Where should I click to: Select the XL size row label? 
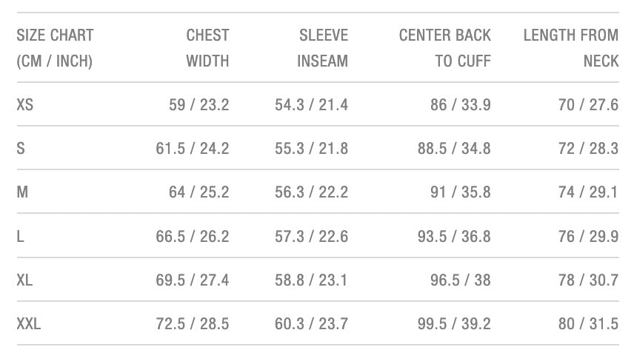tap(24, 280)
